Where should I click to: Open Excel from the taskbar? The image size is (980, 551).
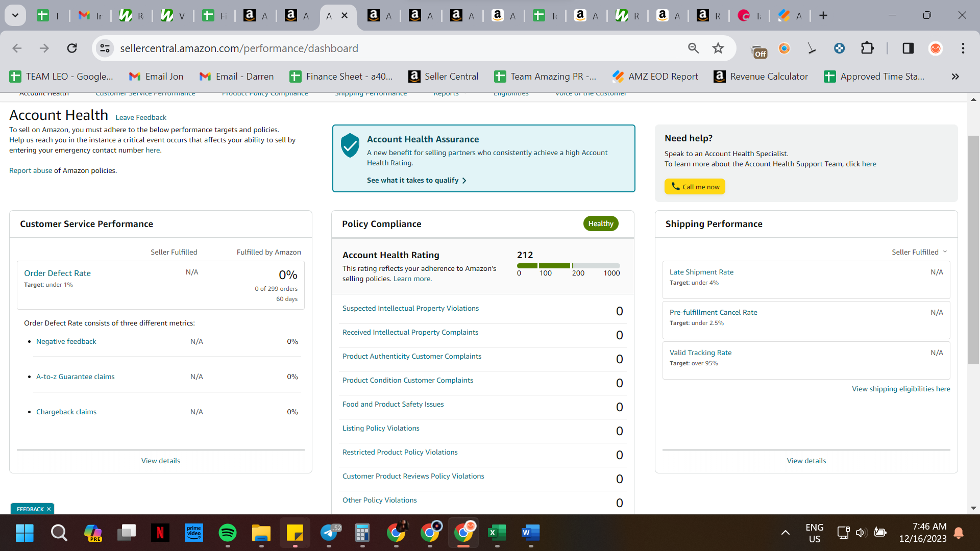pos(496,533)
